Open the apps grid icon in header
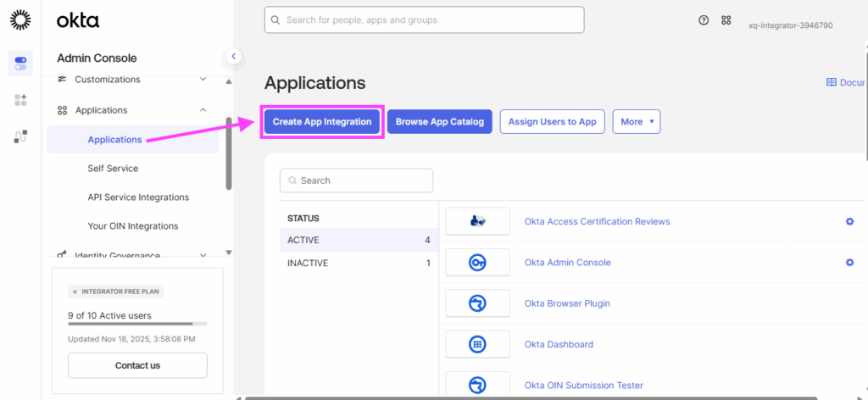Screen dimensions: 868x400 pos(726,20)
